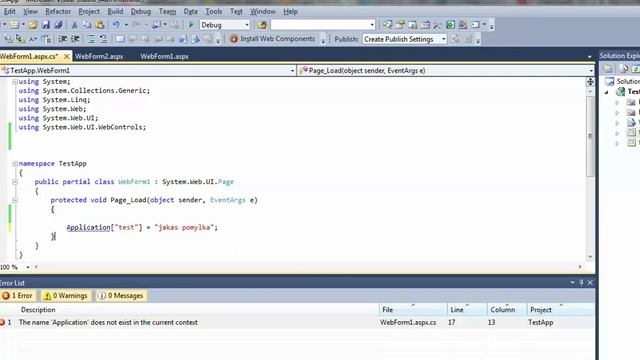Open the Refactor menu
The image size is (640, 360).
[x=58, y=11]
